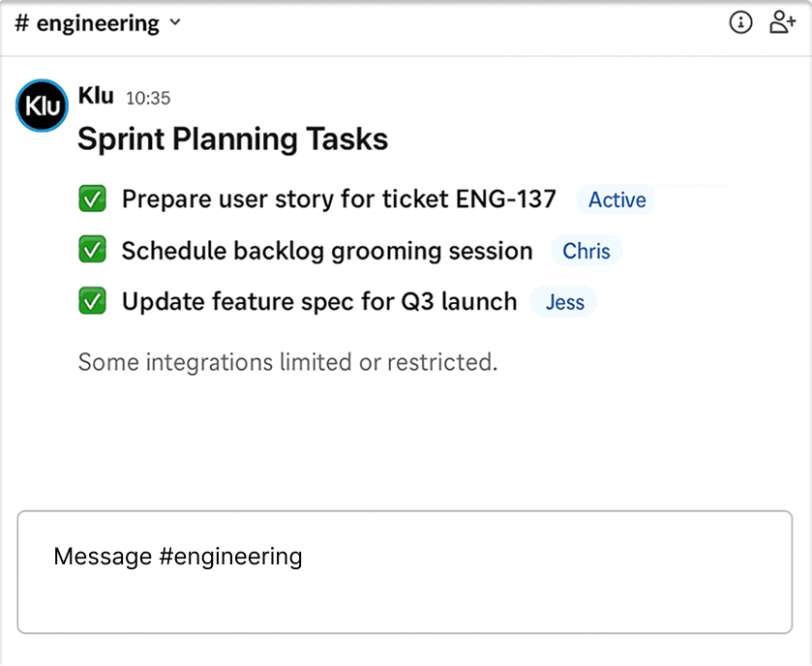Screen dimensions: 812x666
Task: Open the Klu sender name
Action: (x=96, y=96)
